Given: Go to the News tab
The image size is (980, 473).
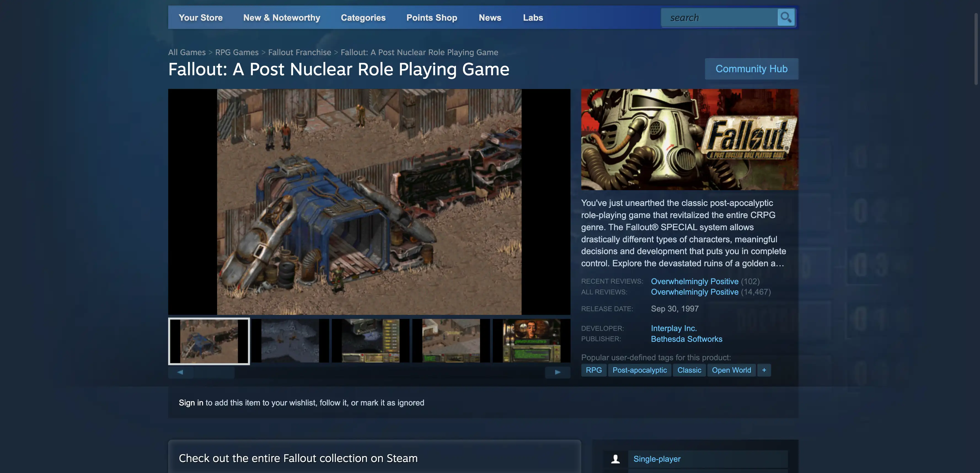Looking at the screenshot, I should [x=490, y=17].
